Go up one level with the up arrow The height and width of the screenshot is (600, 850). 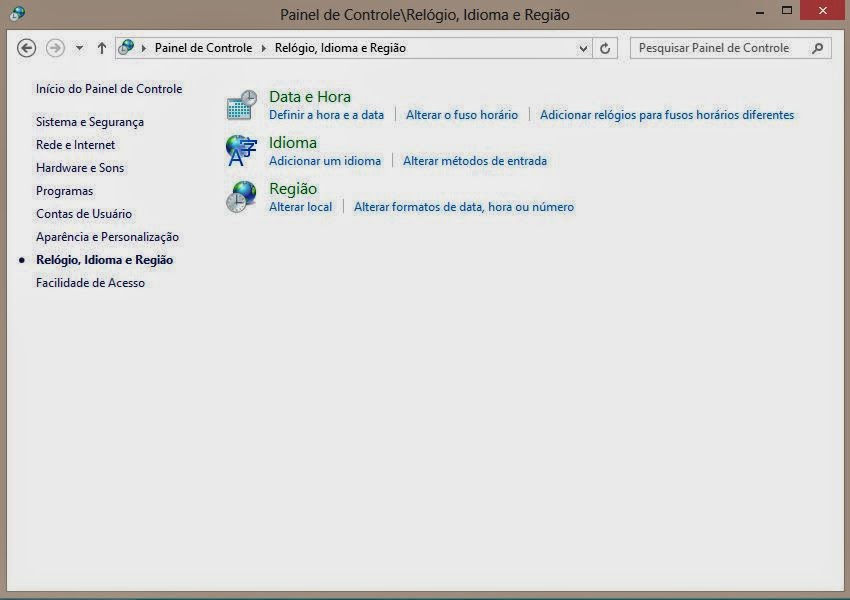pyautogui.click(x=101, y=48)
